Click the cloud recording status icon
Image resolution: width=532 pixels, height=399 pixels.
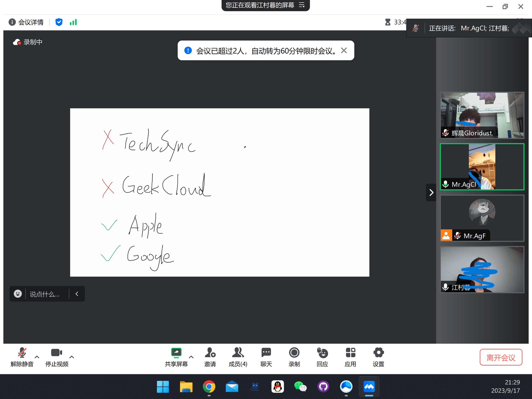click(x=17, y=42)
